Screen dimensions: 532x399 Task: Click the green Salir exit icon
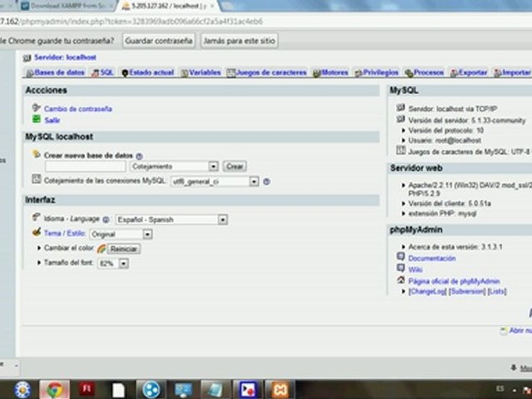tap(37, 119)
